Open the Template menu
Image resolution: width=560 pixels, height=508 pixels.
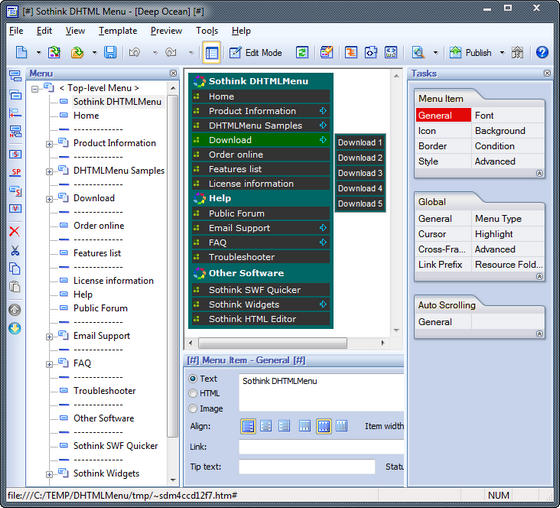118,31
